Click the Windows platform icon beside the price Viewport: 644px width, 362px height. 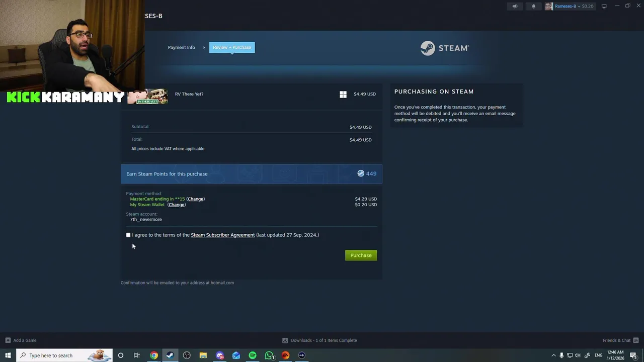click(x=343, y=94)
